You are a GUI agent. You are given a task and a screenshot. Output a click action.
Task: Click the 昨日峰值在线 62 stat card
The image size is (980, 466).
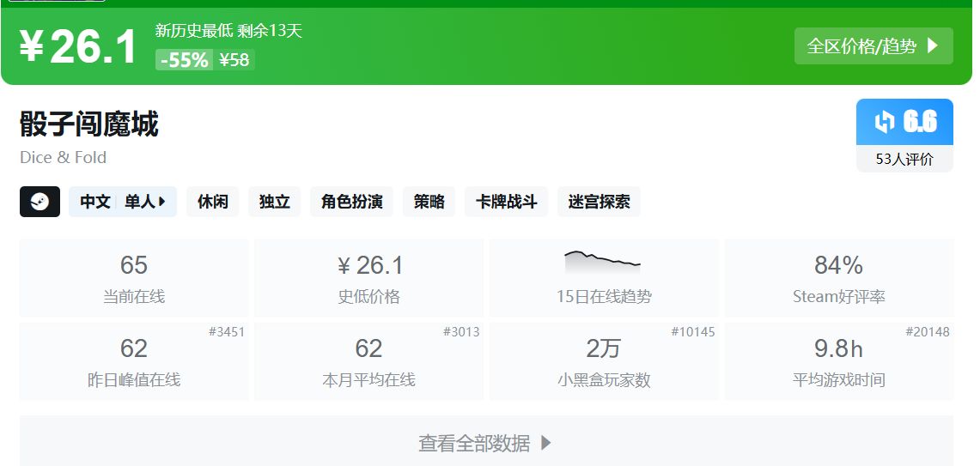(x=134, y=361)
